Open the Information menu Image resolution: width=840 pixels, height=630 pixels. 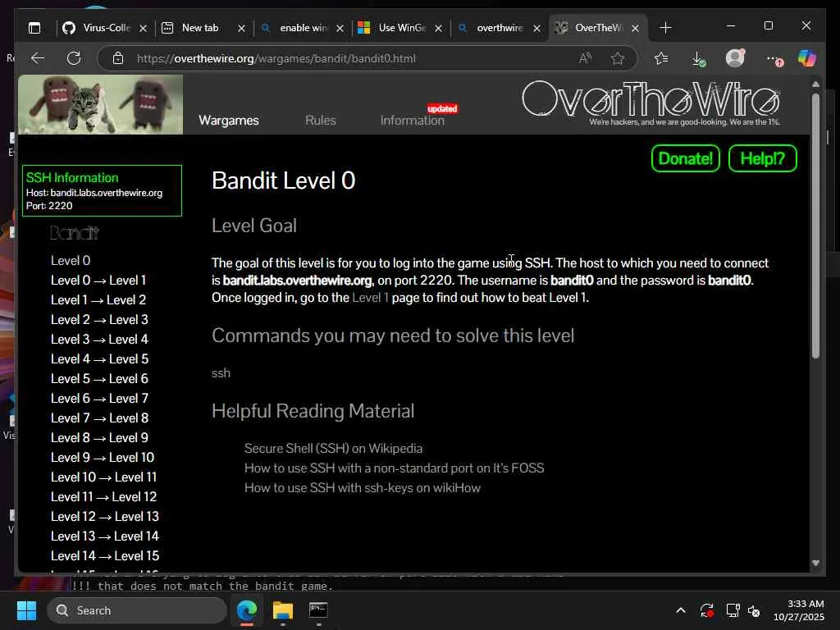coord(413,121)
